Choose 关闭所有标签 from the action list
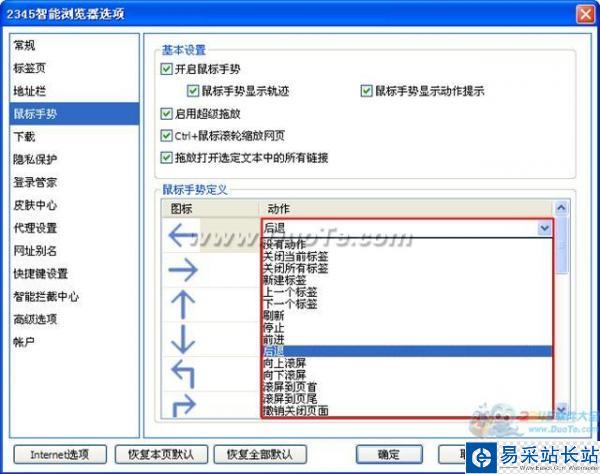 coord(407,268)
